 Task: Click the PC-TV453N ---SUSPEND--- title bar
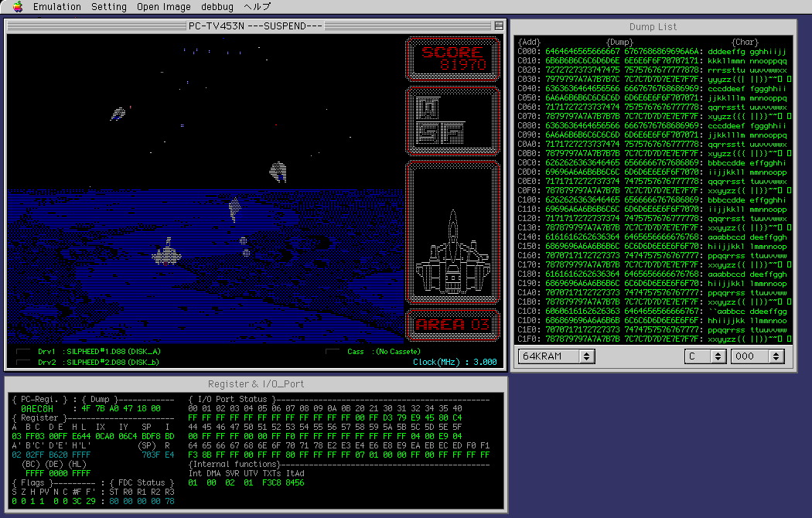[x=254, y=26]
